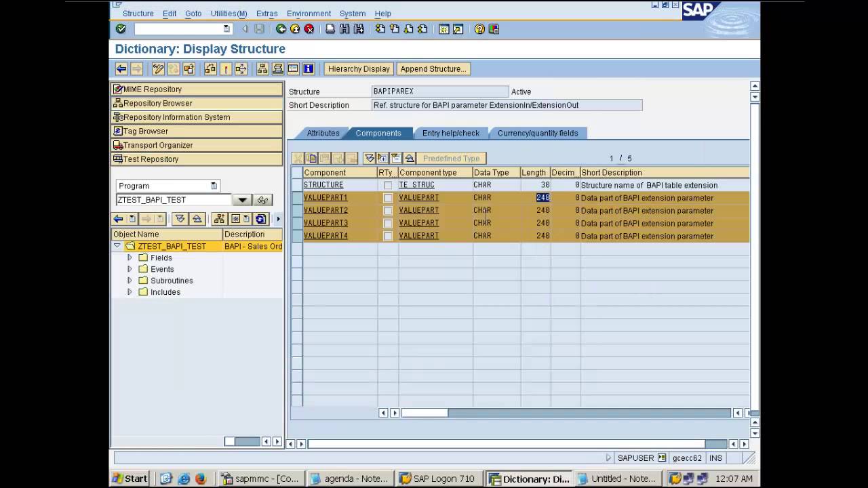Expand the Events folder
The width and height of the screenshot is (868, 488).
pyautogui.click(x=130, y=269)
